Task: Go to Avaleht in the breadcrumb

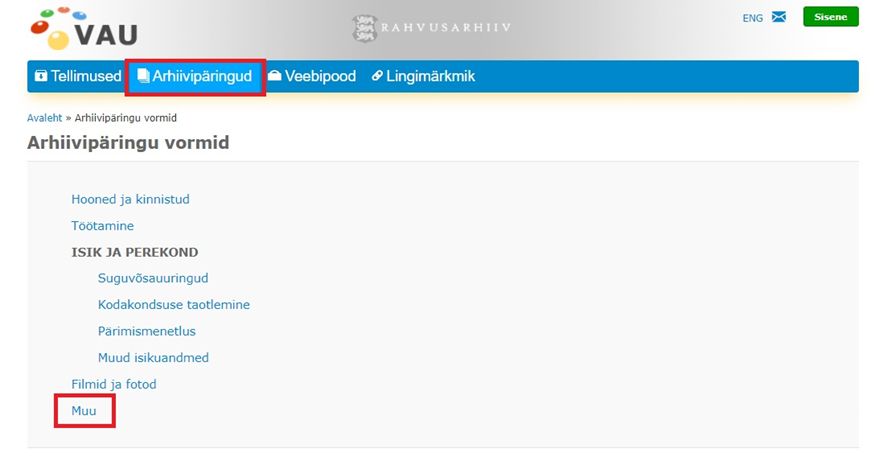Action: point(44,118)
